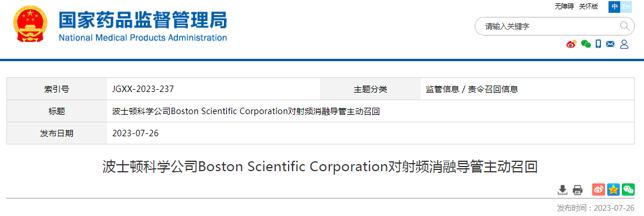Share the article to Weibo
Image resolution: width=644 pixels, height=216 pixels.
click(599, 190)
